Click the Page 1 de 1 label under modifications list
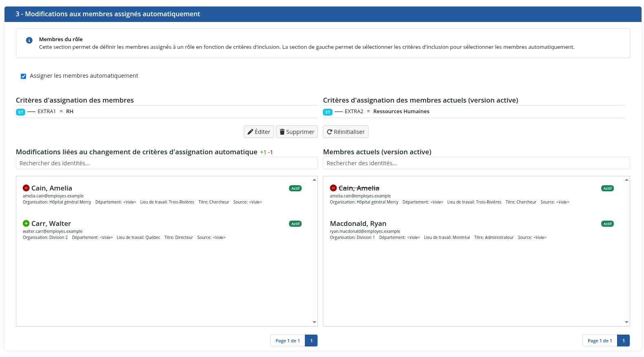Viewport: 644px width, 357px height. pos(288,341)
